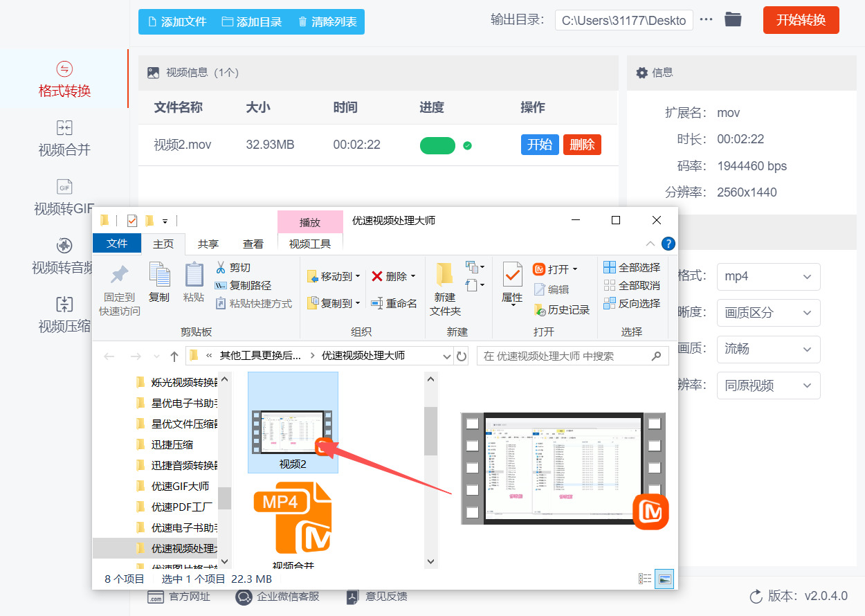Click the red 删除 button for 视频2.mov

[582, 145]
